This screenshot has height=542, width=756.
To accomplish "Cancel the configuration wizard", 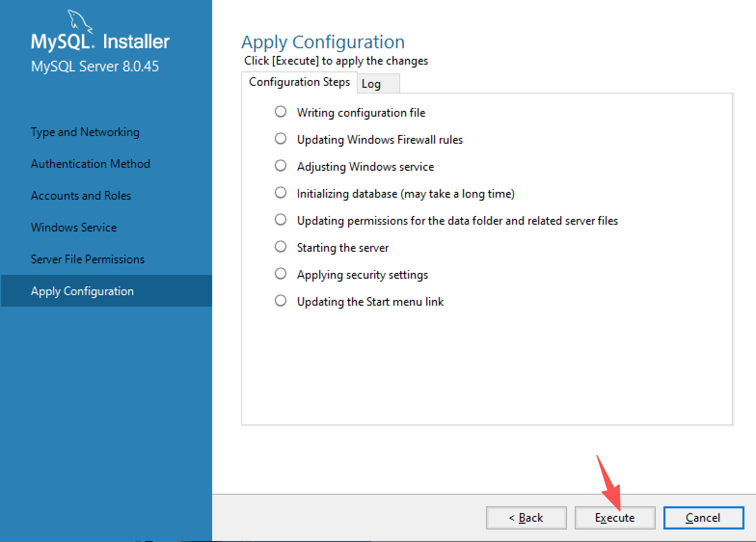I will tap(703, 518).
